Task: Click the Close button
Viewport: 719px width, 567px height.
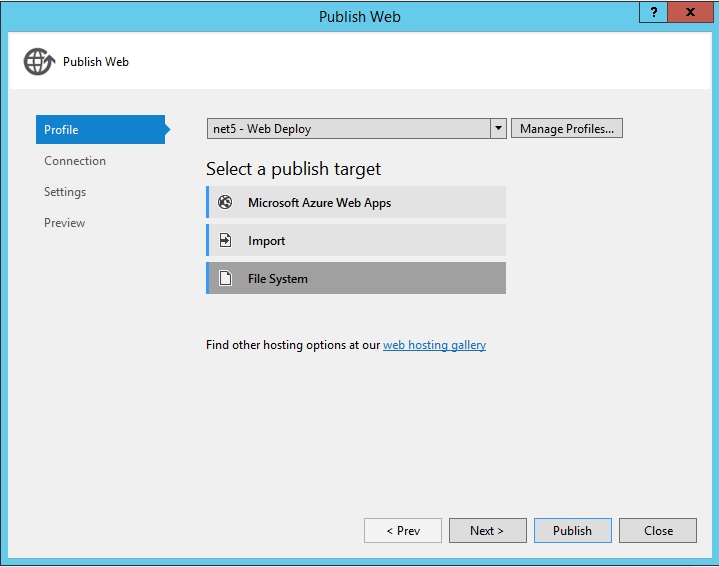Action: click(x=658, y=531)
